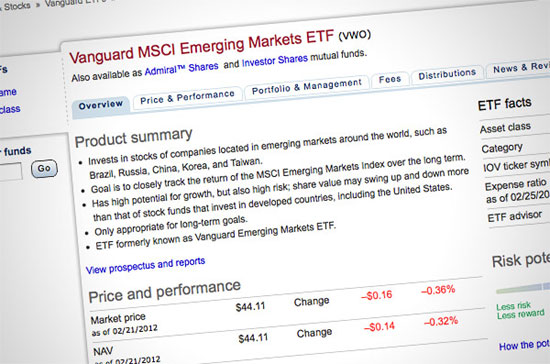The width and height of the screenshot is (550, 364).
Task: Click the Stocks breadcrumb link
Action: tap(16, 6)
